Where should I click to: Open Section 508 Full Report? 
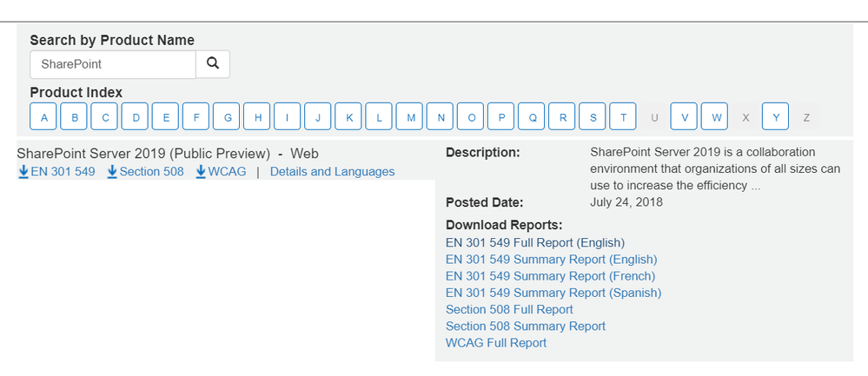click(x=509, y=310)
